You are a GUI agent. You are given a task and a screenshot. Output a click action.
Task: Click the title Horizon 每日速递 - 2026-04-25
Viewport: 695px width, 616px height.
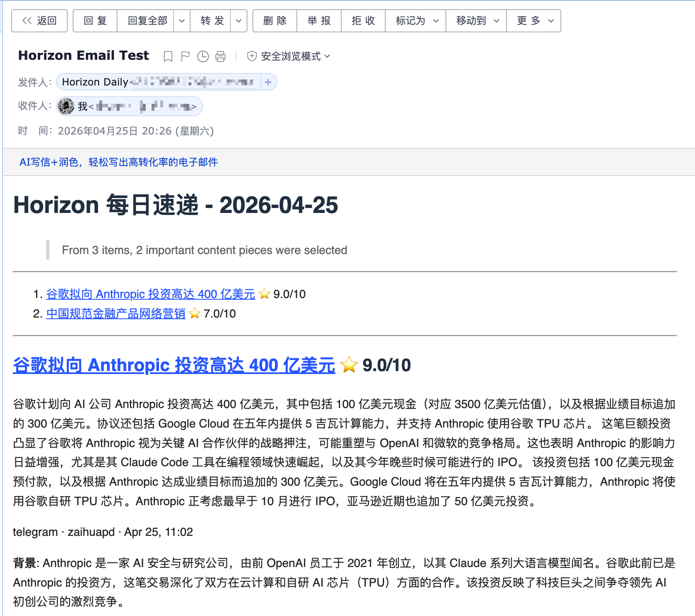[x=176, y=205]
